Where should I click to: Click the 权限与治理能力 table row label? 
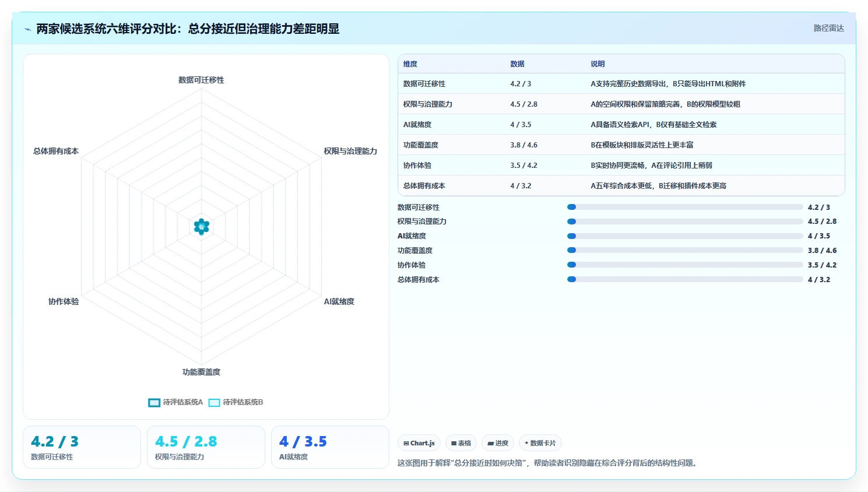tap(428, 104)
